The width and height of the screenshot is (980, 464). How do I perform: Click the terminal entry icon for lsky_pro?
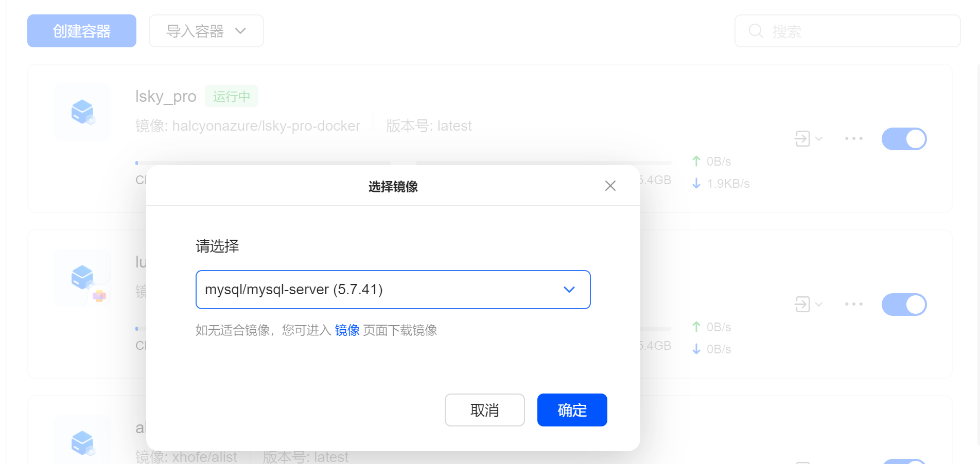[x=802, y=138]
